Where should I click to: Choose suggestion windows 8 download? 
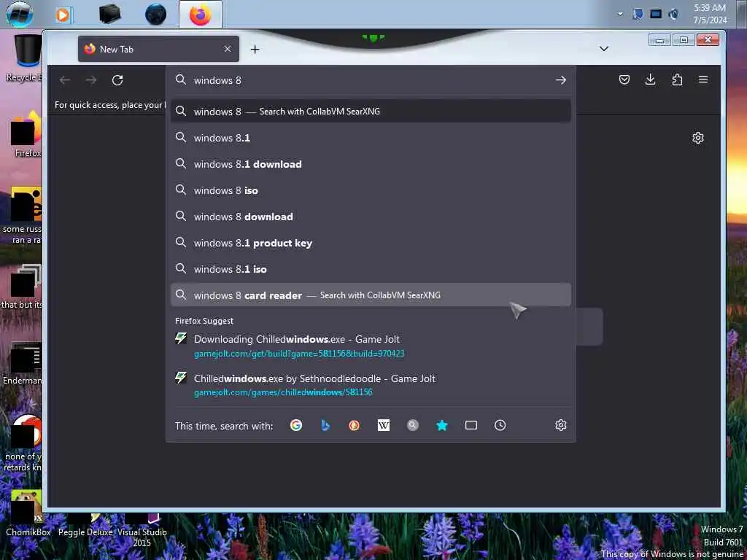tap(371, 217)
